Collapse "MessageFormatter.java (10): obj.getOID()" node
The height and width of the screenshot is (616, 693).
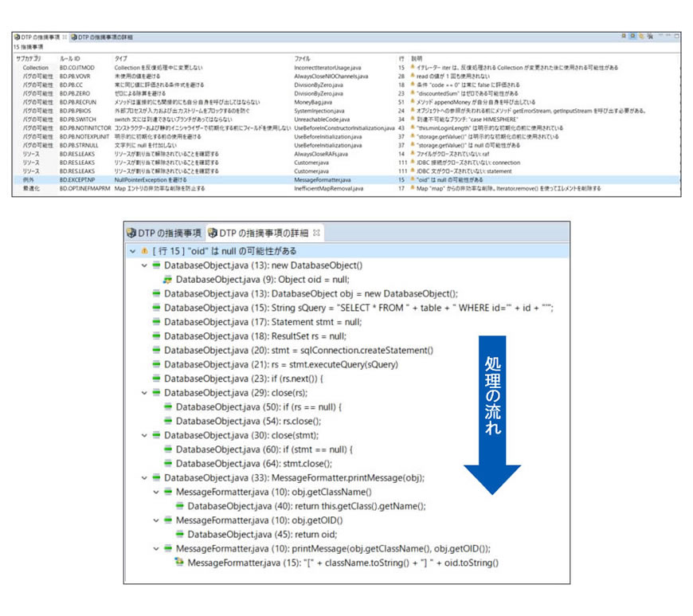tap(155, 520)
